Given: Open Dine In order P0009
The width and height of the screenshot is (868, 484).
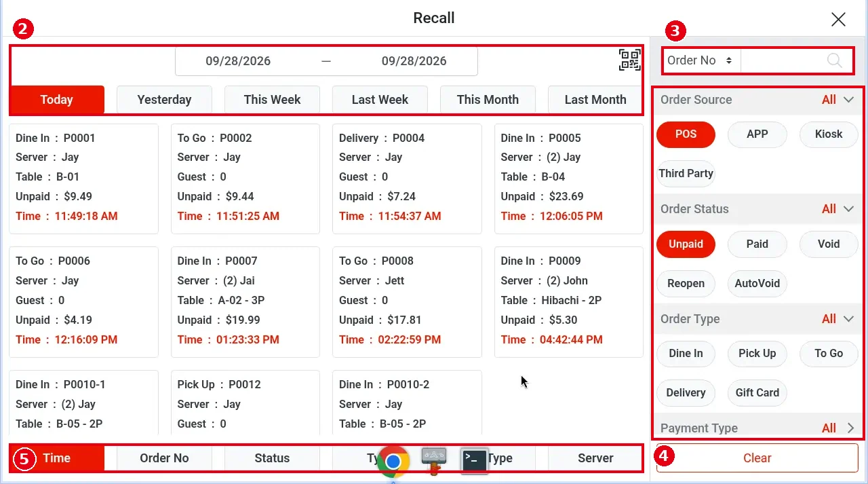Looking at the screenshot, I should click(569, 302).
